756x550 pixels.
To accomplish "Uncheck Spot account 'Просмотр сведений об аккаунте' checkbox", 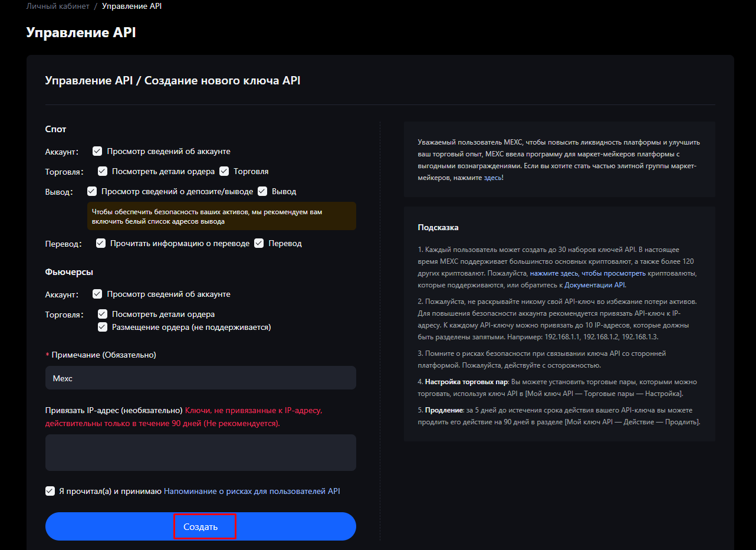I will [97, 151].
